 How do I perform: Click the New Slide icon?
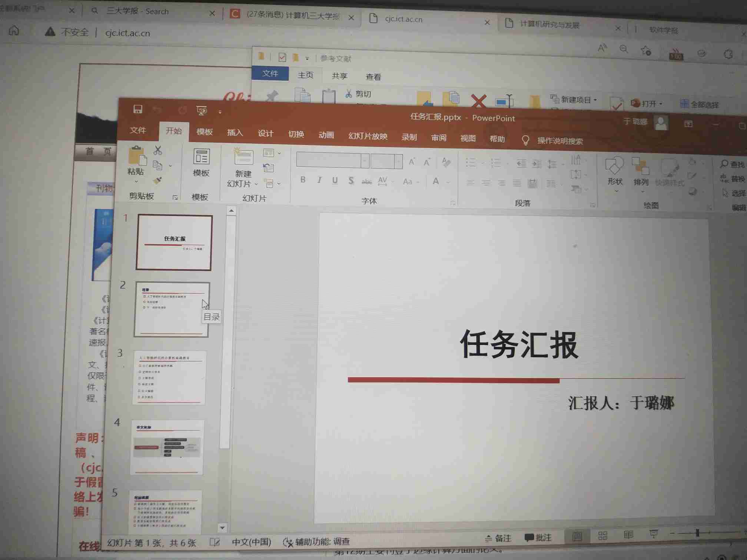tap(243, 157)
